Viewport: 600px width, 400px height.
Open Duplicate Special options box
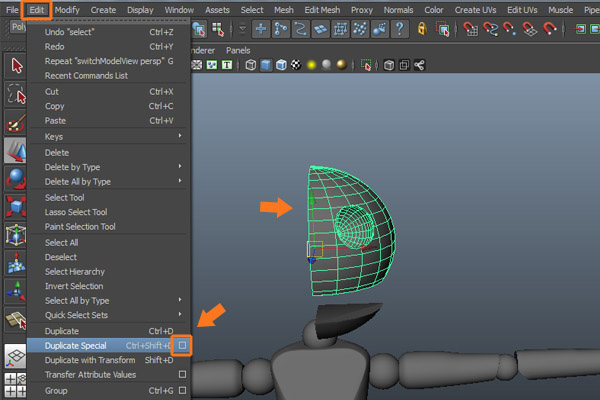[x=182, y=345]
